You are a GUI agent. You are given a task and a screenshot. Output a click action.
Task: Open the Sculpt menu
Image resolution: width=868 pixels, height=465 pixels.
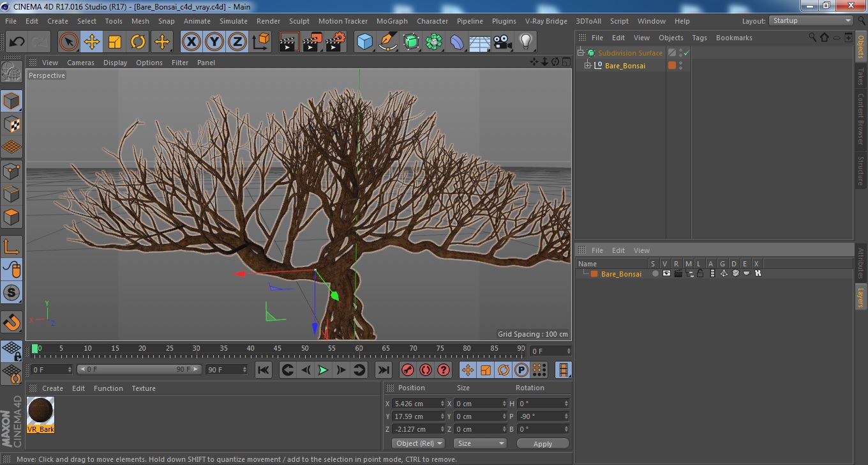(299, 21)
